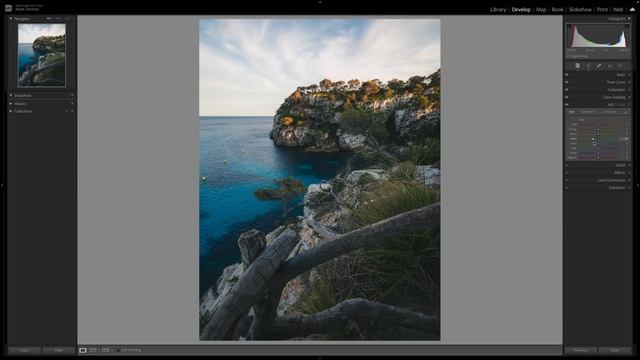Viewport: 640px width, 360px height.
Task: Toggle HSL / Color panel adjustments eye
Action: (x=567, y=104)
